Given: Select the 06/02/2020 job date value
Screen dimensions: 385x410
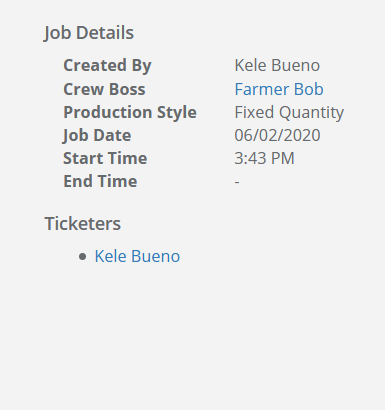Looking at the screenshot, I should pos(277,135).
